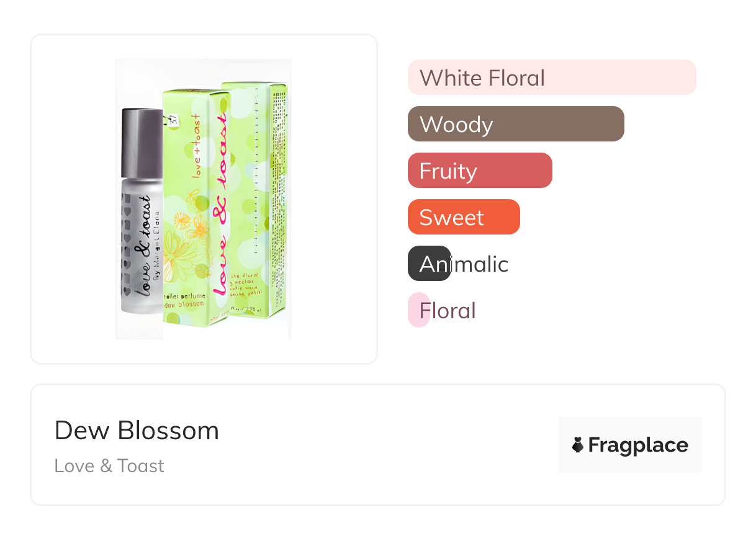Click the dark Animalic accord bar
Viewport: 756px width, 536px height.
pos(429,264)
